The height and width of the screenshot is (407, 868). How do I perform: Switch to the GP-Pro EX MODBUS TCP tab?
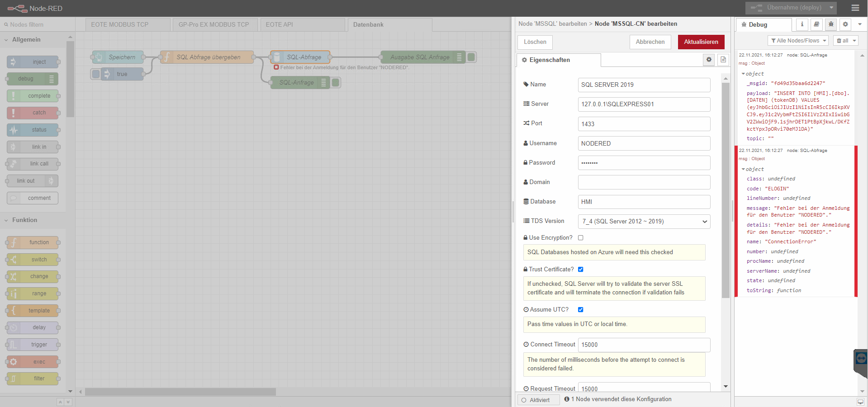pos(215,24)
